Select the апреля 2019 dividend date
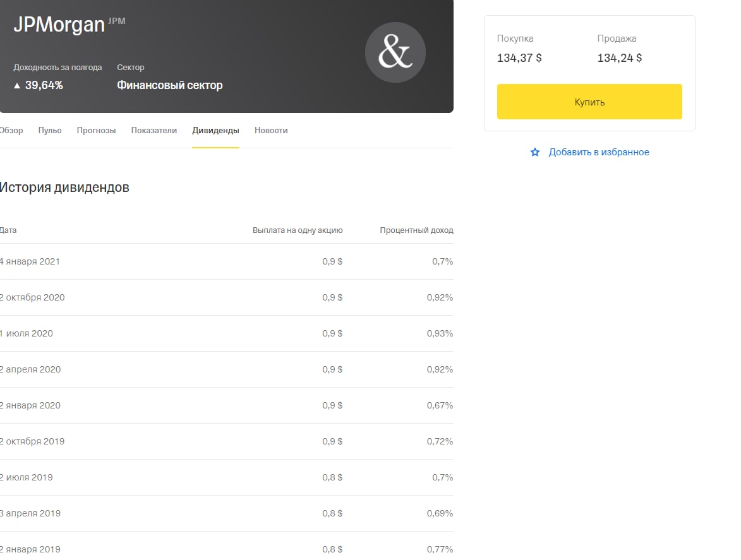Screen dimensions: 741x560 [x=30, y=513]
